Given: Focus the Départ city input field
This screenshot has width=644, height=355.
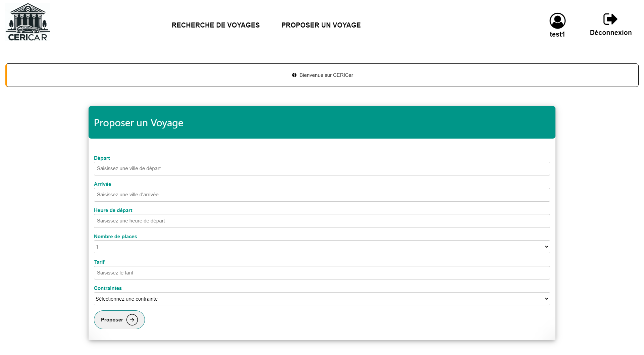Looking at the screenshot, I should pyautogui.click(x=322, y=168).
